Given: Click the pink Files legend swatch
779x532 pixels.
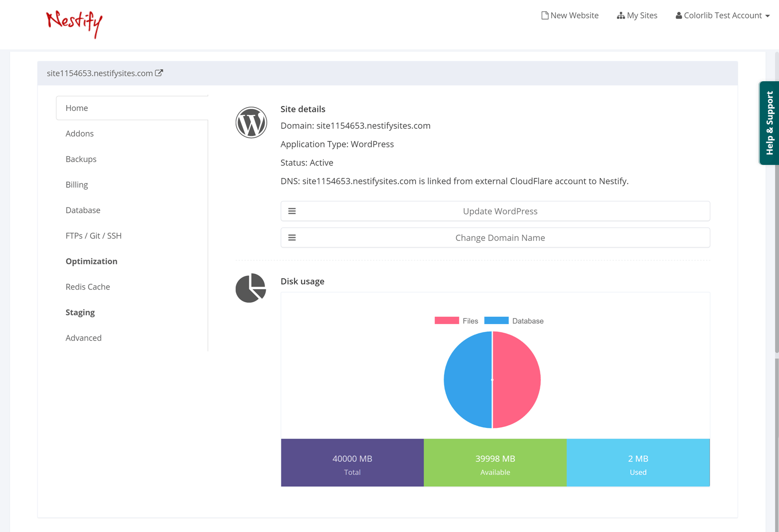Looking at the screenshot, I should pos(446,320).
